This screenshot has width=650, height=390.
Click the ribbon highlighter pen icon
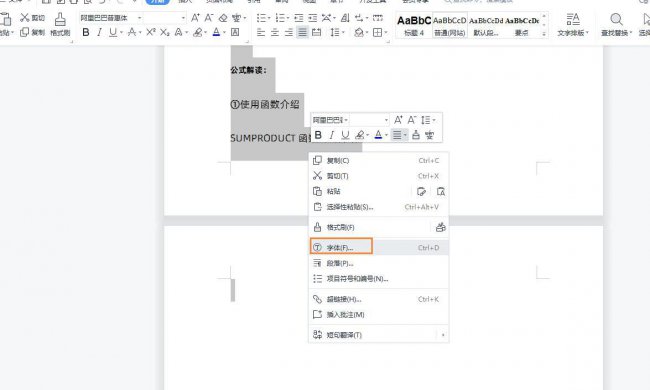[x=198, y=32]
